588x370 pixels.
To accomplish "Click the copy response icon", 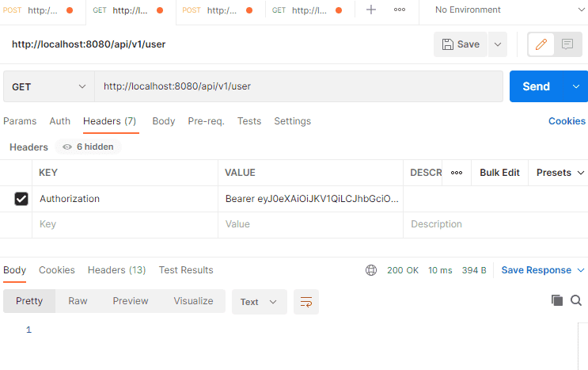I will pos(557,300).
